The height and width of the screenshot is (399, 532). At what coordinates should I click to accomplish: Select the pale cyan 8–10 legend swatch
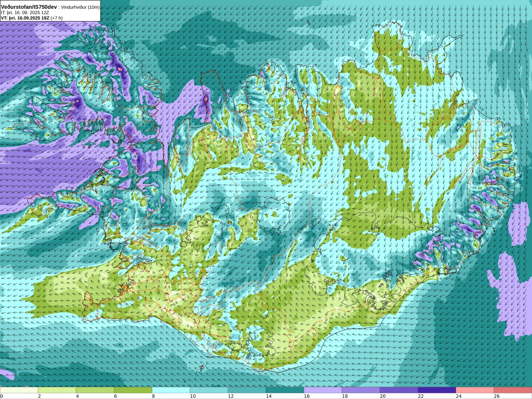171,390
